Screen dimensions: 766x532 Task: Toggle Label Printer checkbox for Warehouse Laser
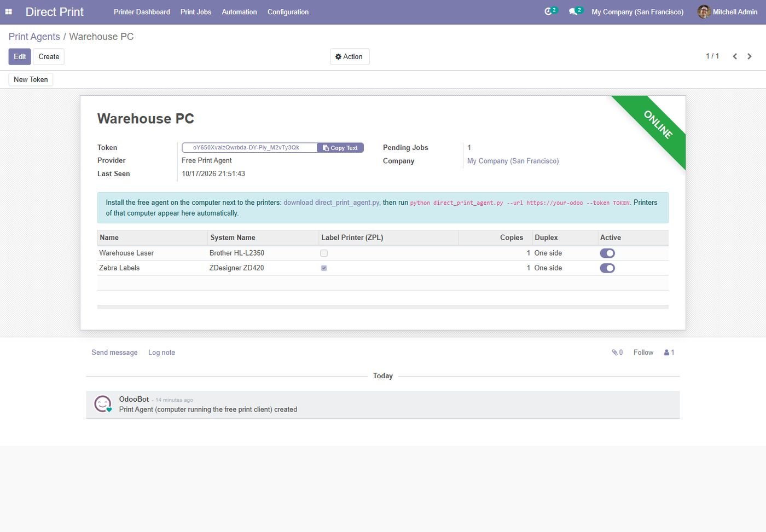pos(324,253)
